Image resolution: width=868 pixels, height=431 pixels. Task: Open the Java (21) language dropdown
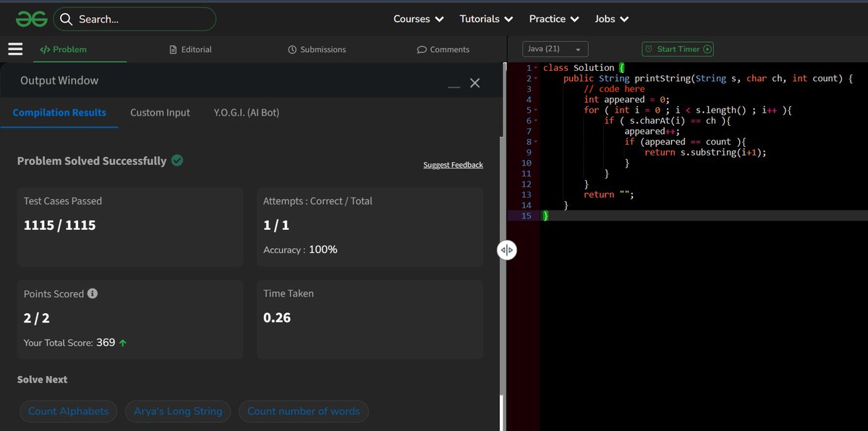[555, 48]
